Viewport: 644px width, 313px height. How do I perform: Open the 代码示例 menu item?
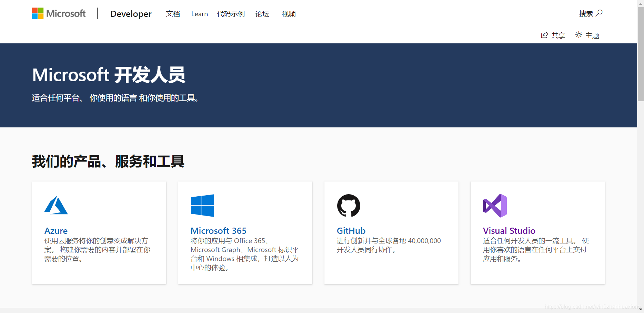coord(231,14)
